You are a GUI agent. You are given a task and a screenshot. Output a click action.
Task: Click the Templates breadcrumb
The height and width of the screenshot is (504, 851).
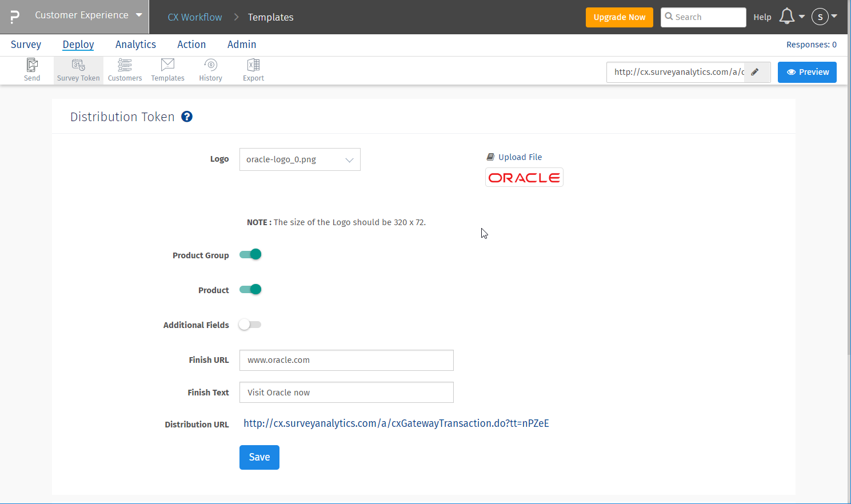(271, 17)
